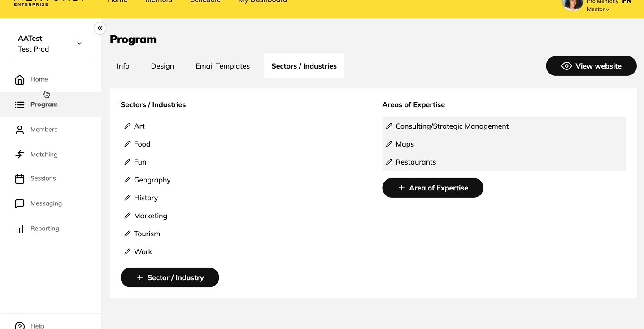
Task: Click the Messaging speech bubble icon
Action: click(x=20, y=204)
